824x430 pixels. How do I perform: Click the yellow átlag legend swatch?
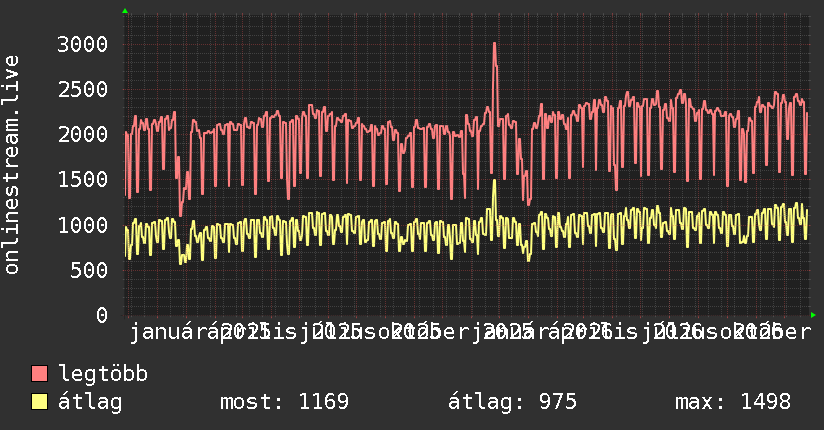[39, 401]
